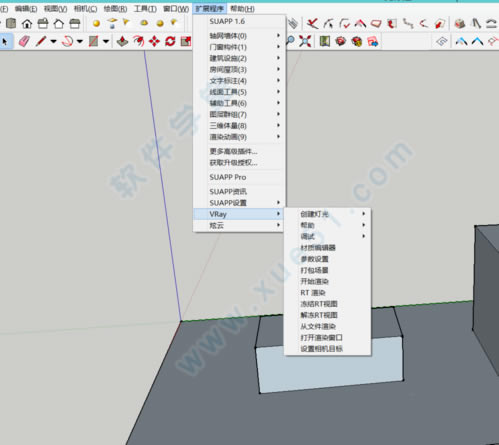Open Arc tool dropdown arrow
499x445 pixels.
point(80,42)
